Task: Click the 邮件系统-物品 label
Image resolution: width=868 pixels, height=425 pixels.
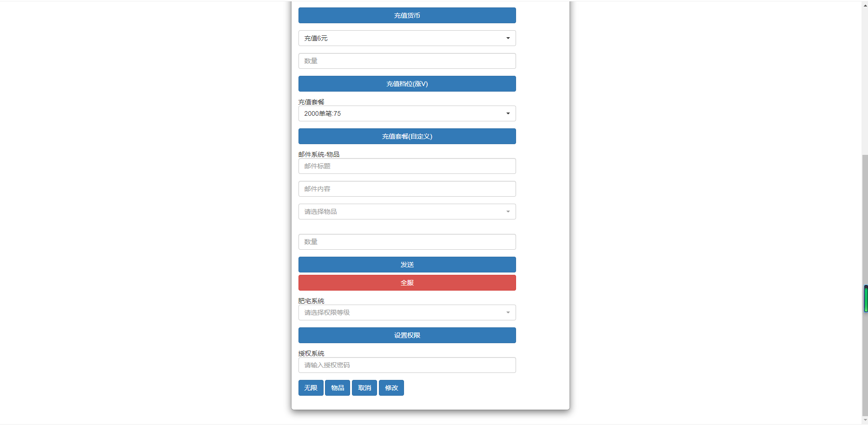Action: point(318,154)
